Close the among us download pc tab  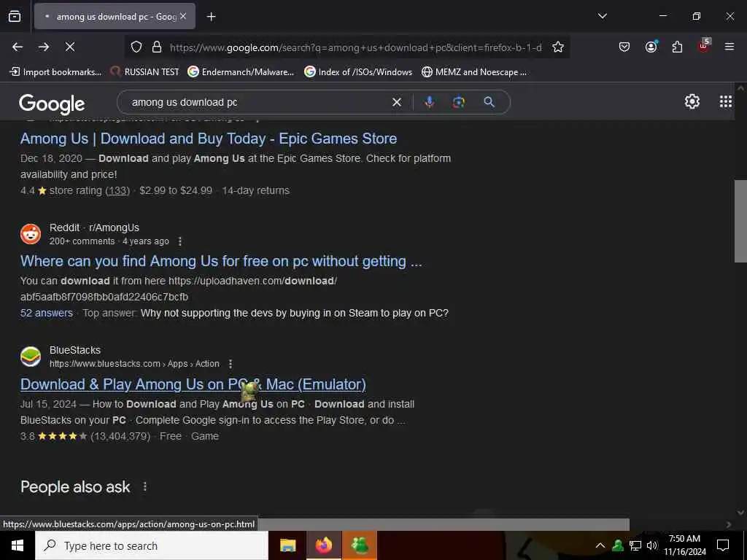(183, 16)
